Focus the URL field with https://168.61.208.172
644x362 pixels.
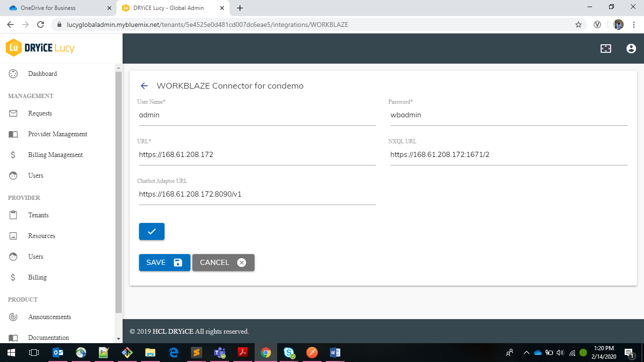257,155
